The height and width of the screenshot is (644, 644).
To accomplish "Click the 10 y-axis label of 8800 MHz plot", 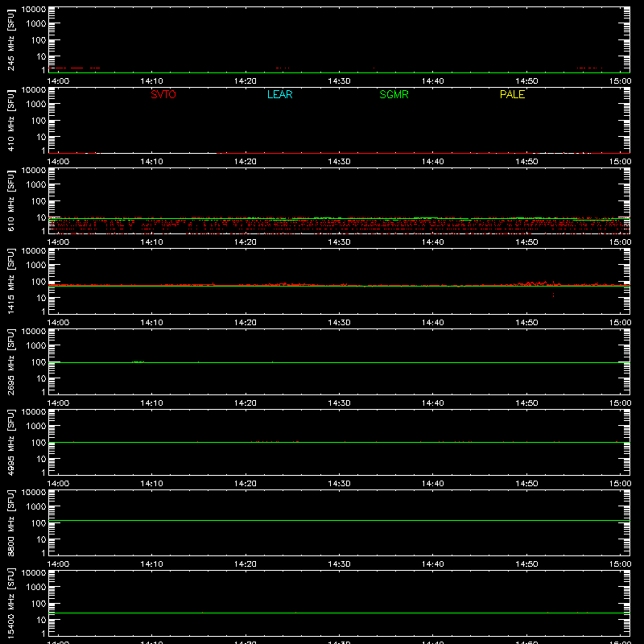I will pyautogui.click(x=41, y=539).
